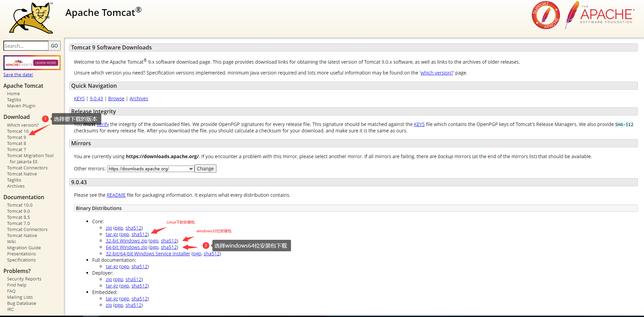Download Embedded zip package
The width and height of the screenshot is (644, 317).
click(x=109, y=305)
